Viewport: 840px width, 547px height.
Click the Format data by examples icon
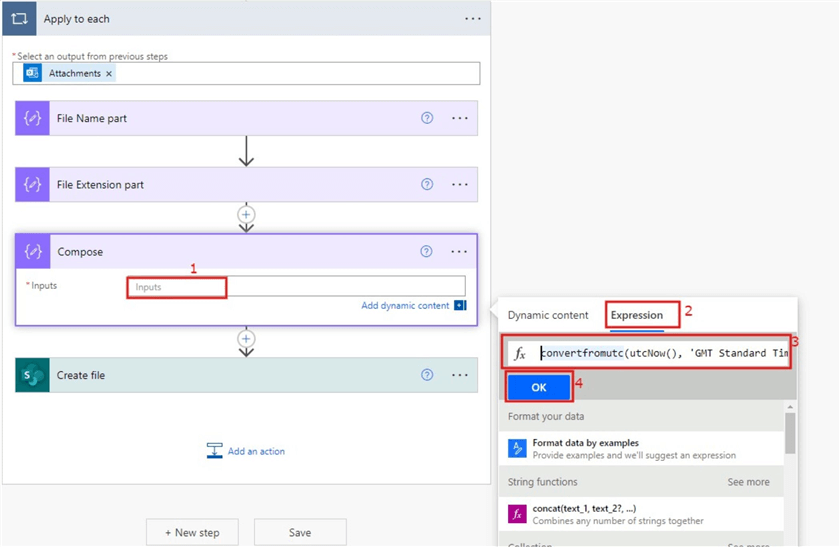coord(517,448)
